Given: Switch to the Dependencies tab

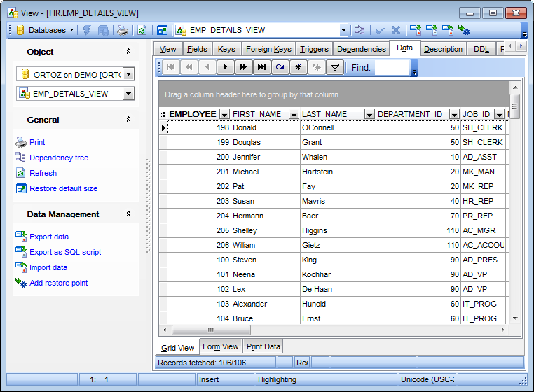Looking at the screenshot, I should click(x=362, y=49).
